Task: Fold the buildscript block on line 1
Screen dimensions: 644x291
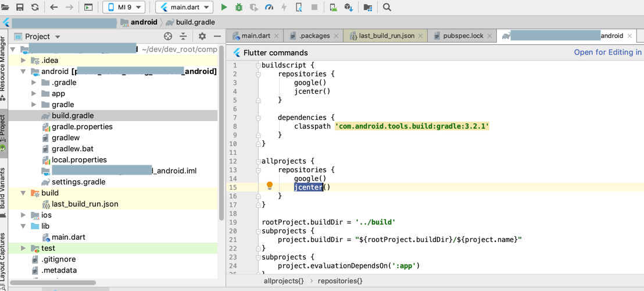Action: 258,65
